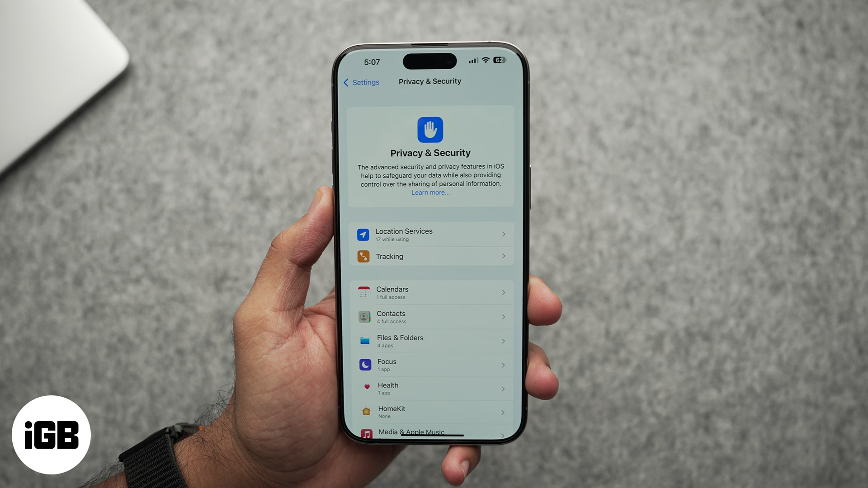
Task: Open Tracking permissions settings
Action: (431, 256)
